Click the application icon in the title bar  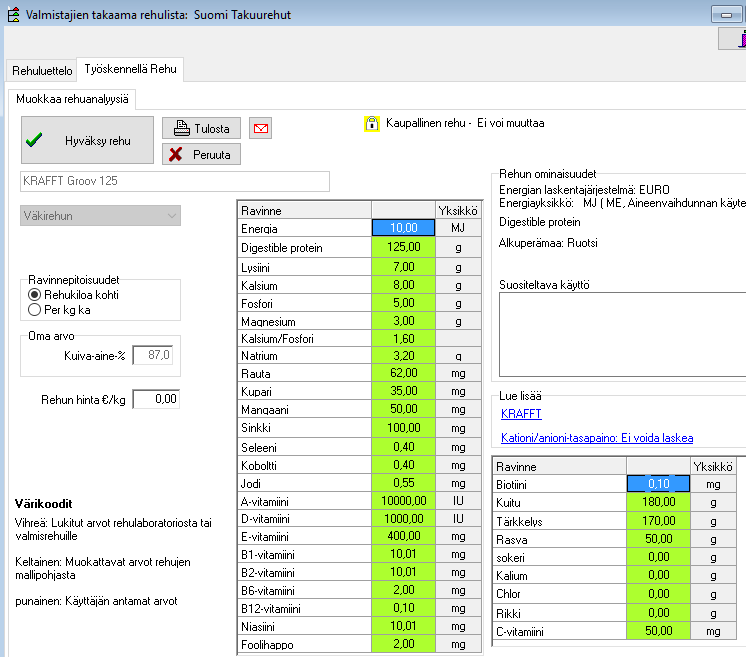pyautogui.click(x=14, y=15)
